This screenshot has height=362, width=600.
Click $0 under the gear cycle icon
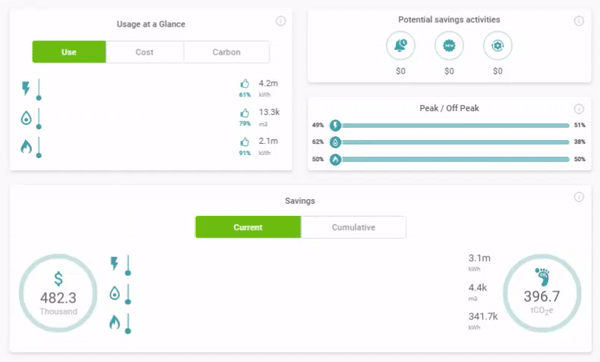[x=497, y=71]
